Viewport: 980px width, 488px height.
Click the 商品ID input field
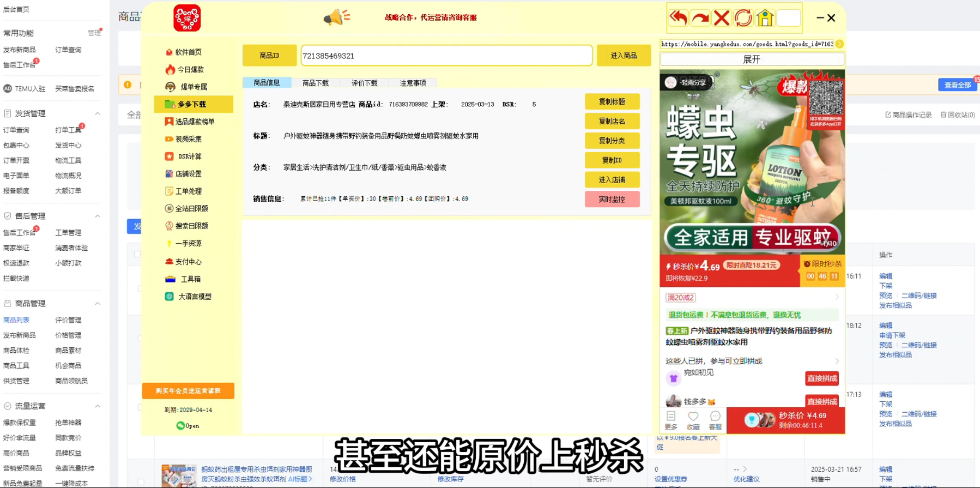click(x=446, y=56)
